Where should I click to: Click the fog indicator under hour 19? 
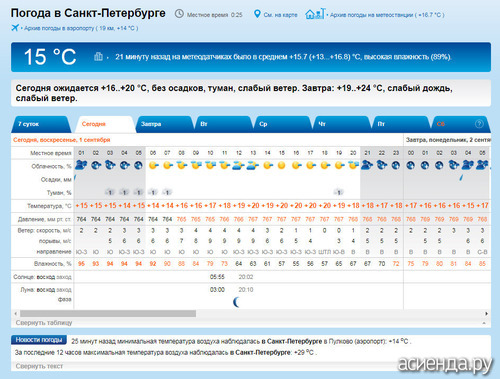(339, 192)
